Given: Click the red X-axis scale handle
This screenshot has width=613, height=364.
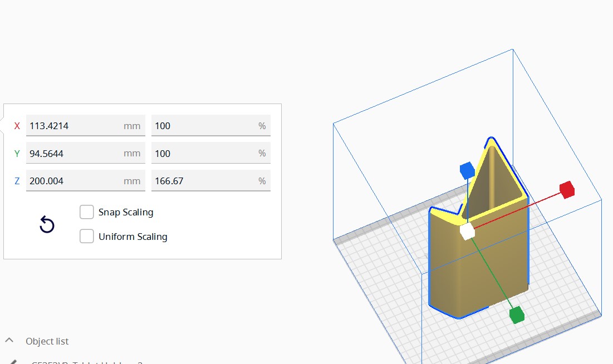Looking at the screenshot, I should tap(567, 189).
